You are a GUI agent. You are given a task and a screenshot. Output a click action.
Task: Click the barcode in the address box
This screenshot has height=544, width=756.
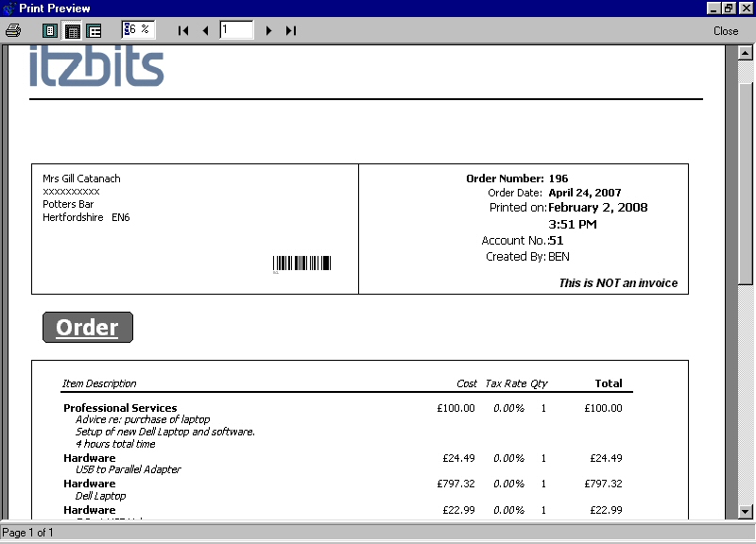coord(302,264)
